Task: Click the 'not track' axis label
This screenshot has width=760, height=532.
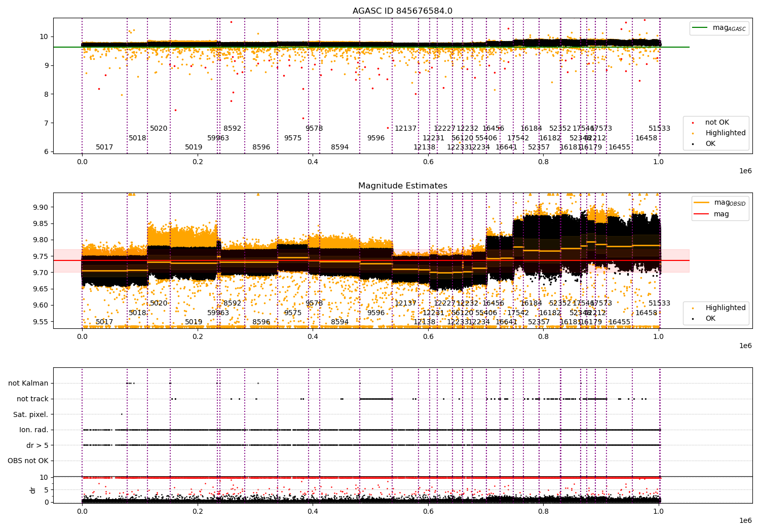Action: (32, 399)
